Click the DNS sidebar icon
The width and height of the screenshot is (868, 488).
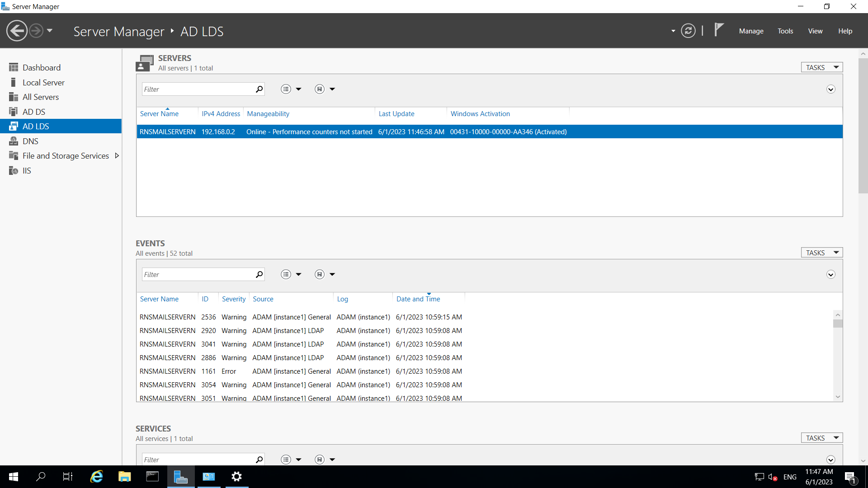click(14, 141)
